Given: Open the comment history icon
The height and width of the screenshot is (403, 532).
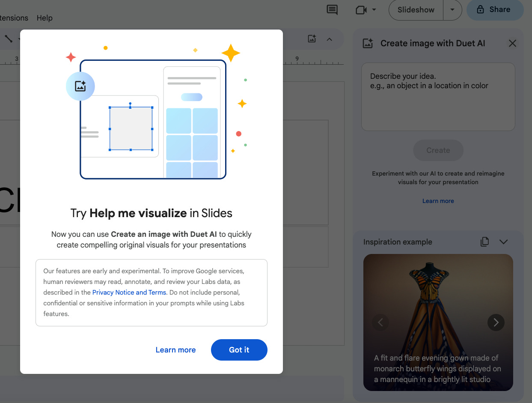Looking at the screenshot, I should coord(332,10).
